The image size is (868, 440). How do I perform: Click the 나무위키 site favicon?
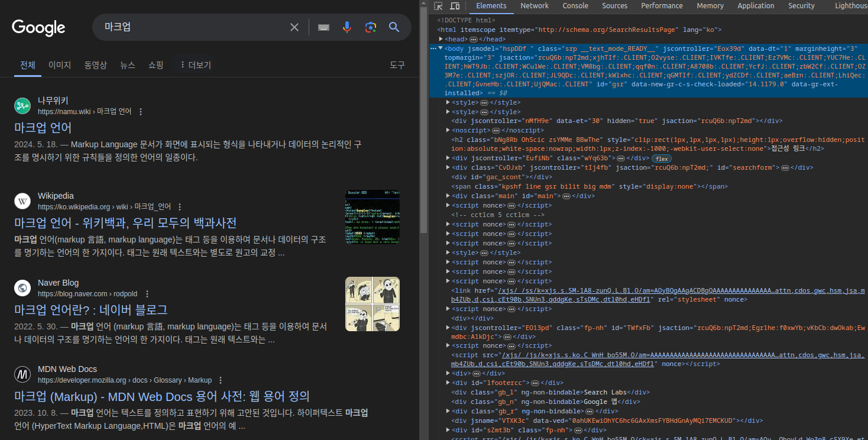(22, 106)
